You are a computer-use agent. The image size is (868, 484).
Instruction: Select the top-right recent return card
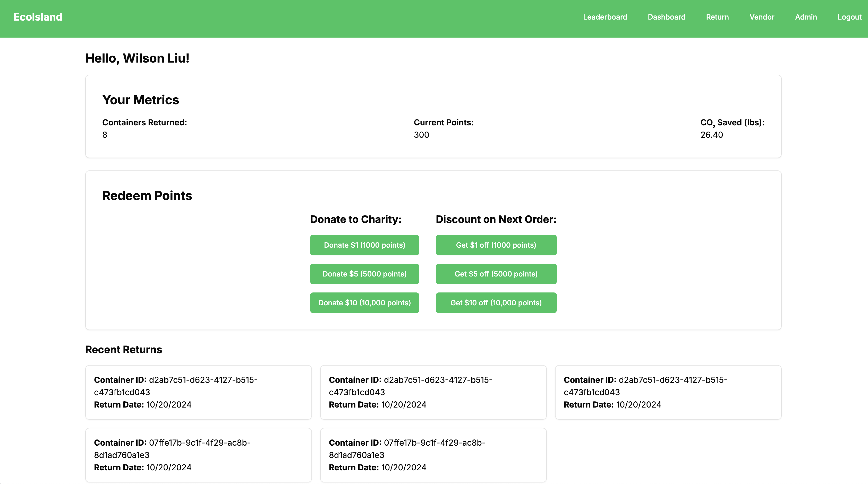[x=668, y=392]
